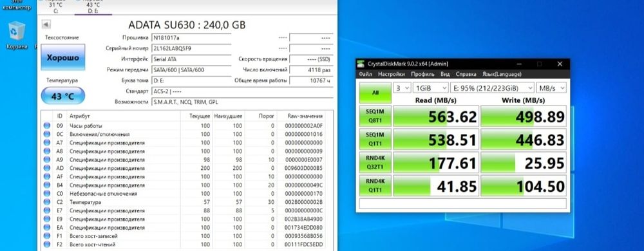Click the Raw-значения column header
This screenshot has height=251, width=644.
[x=301, y=116]
